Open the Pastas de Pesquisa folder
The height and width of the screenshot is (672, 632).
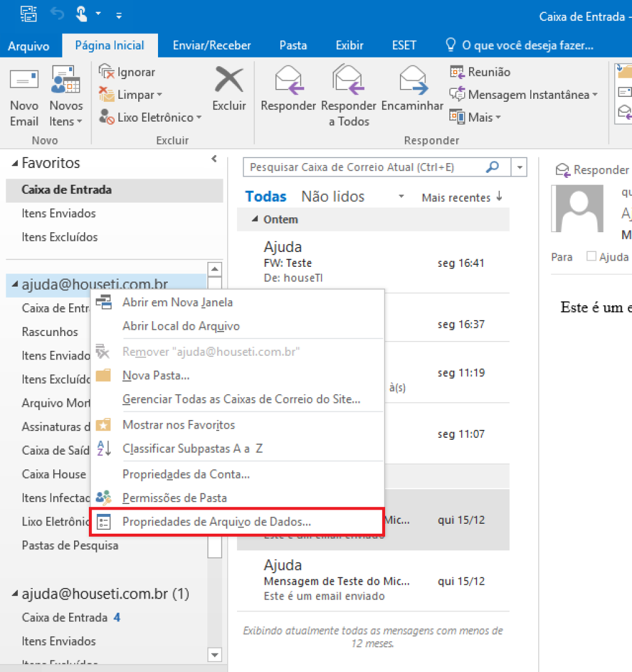tap(70, 545)
